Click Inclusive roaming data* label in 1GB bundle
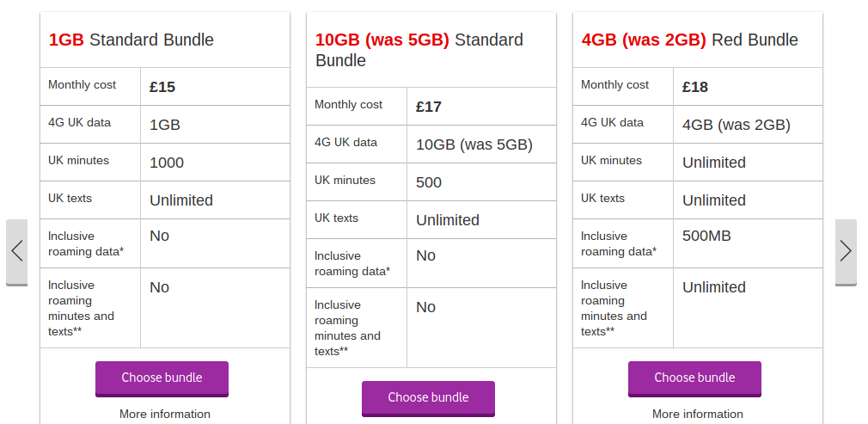 (x=86, y=244)
